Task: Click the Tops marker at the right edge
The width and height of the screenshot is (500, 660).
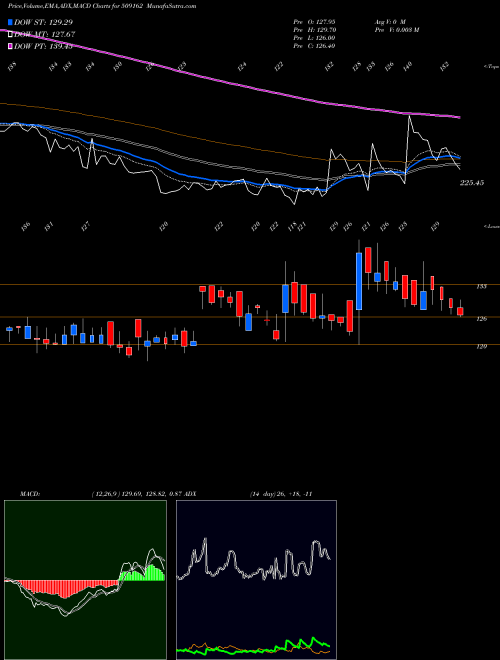Action: point(491,67)
